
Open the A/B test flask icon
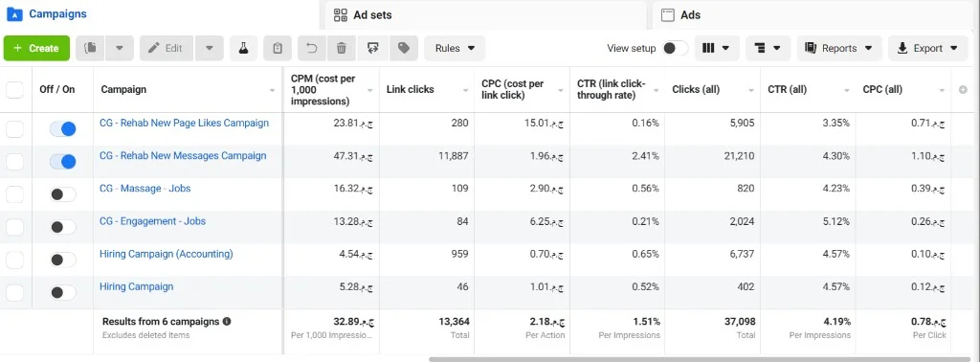pos(244,48)
